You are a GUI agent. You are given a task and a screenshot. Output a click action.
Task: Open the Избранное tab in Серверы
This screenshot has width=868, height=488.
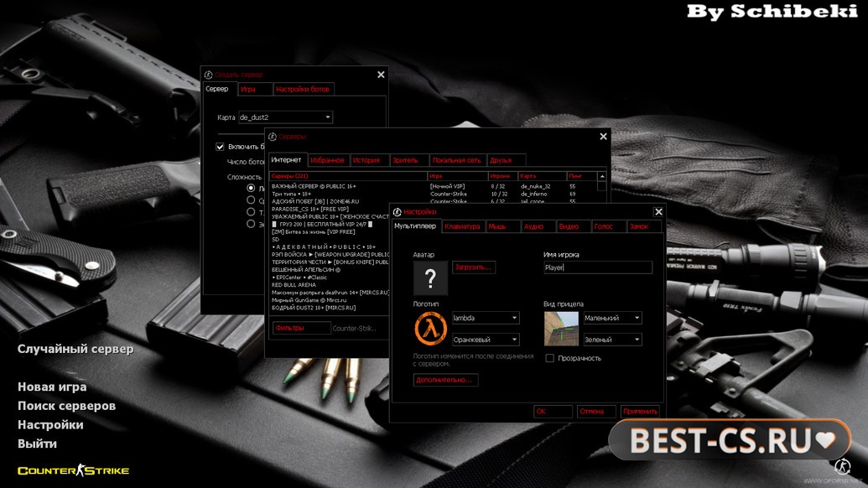(x=328, y=160)
